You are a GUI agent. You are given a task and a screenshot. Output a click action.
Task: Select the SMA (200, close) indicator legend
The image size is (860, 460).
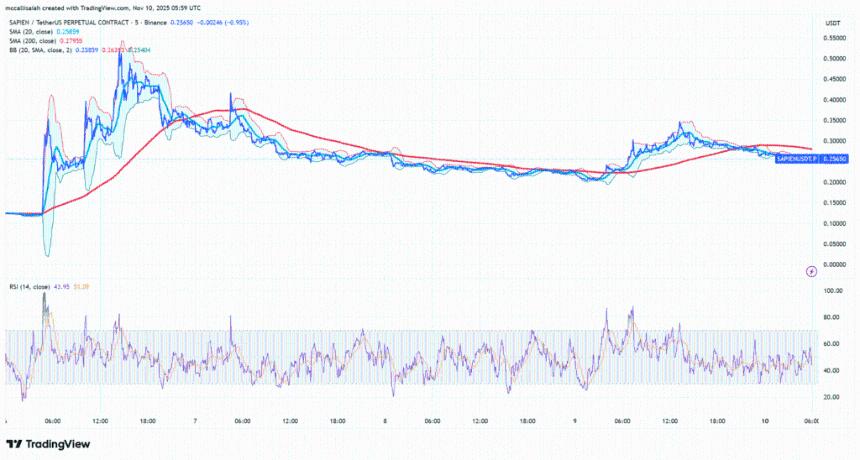coord(29,42)
